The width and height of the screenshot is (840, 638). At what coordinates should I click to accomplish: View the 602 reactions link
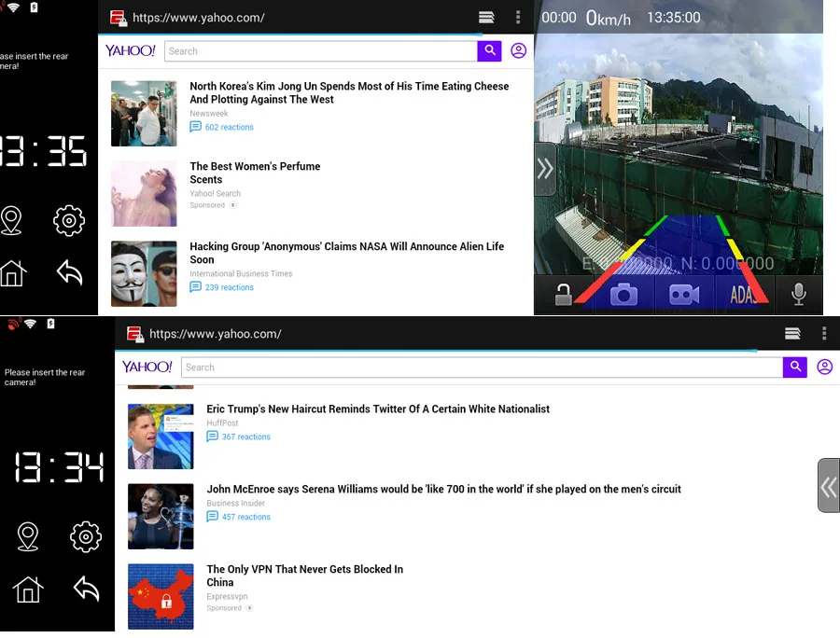point(222,127)
